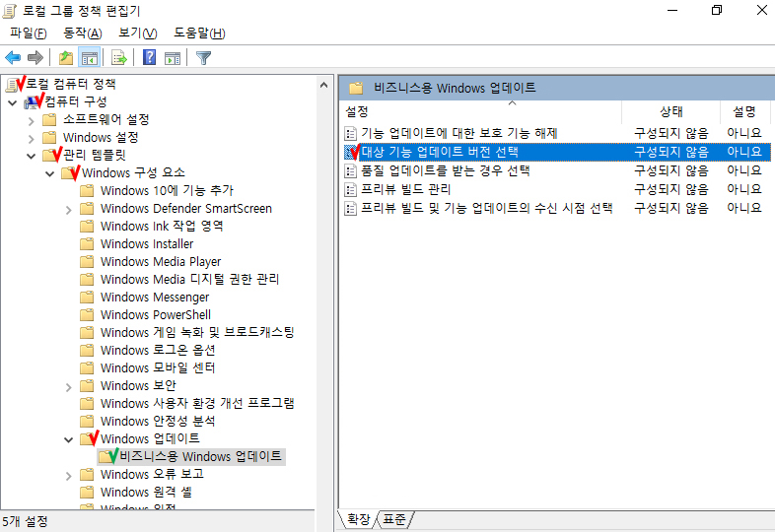
Task: Click the app icon in the title bar
Action: coord(10,11)
